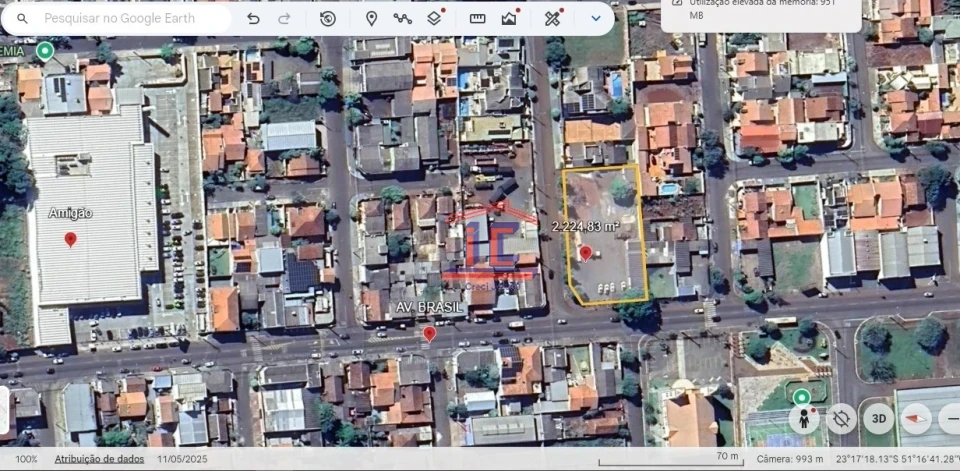960x471 pixels.
Task: Open the elevation profile image tool
Action: coord(509,18)
